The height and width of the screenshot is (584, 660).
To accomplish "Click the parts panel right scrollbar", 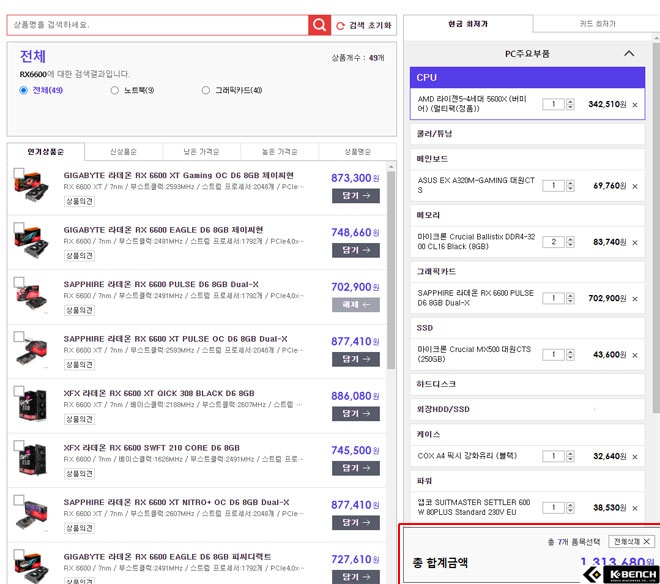I will pos(657,227).
